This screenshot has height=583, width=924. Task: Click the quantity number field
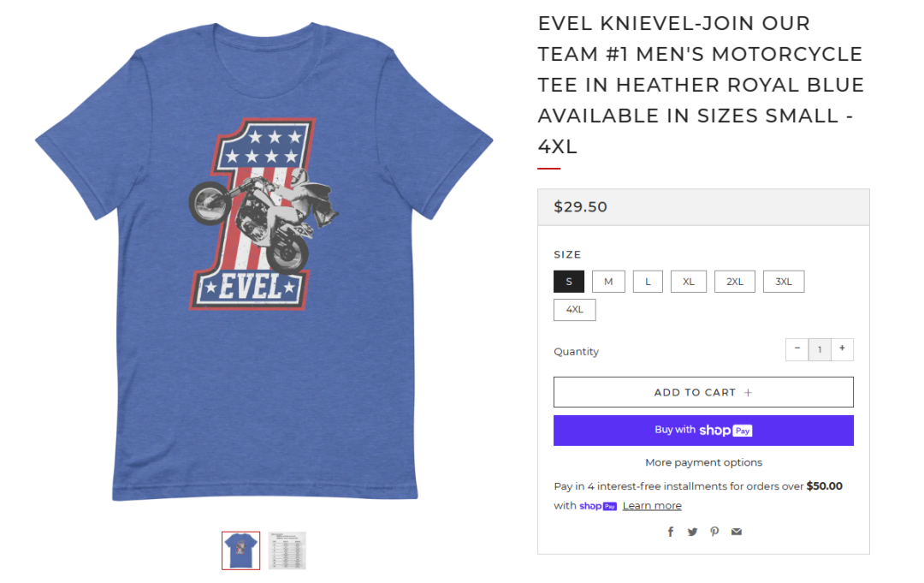pyautogui.click(x=820, y=349)
